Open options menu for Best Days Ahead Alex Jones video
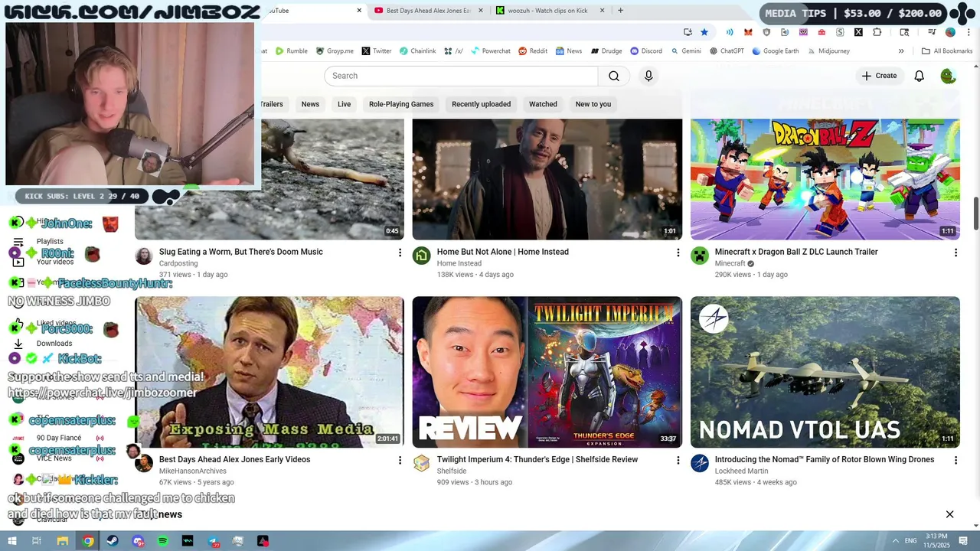980x551 pixels. tap(400, 460)
